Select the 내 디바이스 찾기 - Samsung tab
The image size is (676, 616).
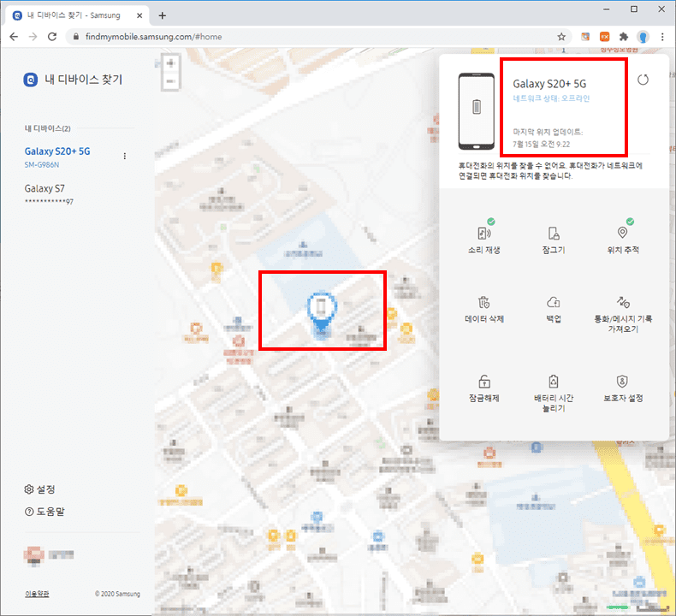tap(78, 15)
